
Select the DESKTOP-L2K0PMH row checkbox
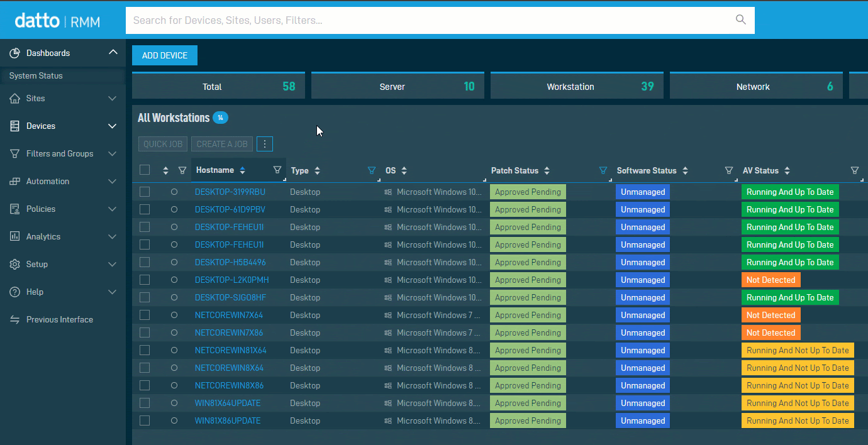click(145, 280)
